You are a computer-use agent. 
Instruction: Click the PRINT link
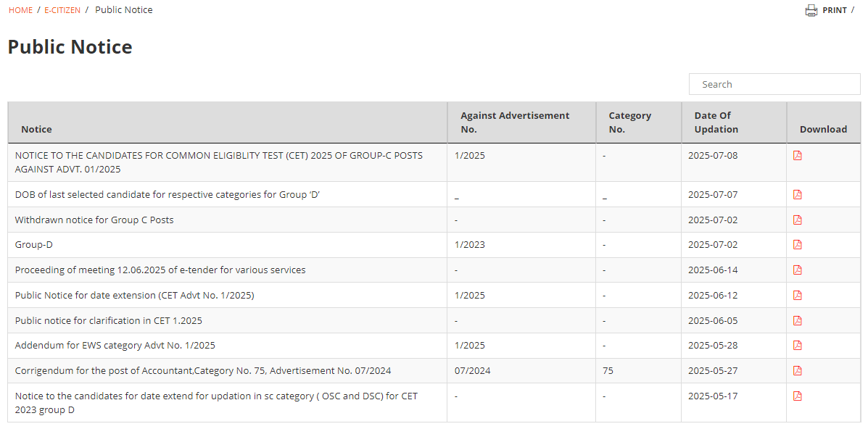(834, 10)
